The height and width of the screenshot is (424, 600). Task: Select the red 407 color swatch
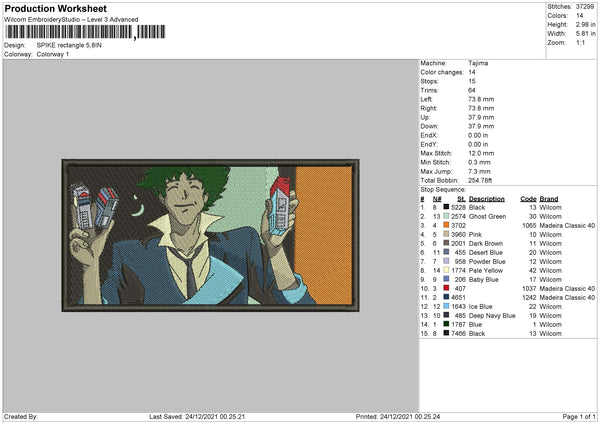click(x=446, y=288)
